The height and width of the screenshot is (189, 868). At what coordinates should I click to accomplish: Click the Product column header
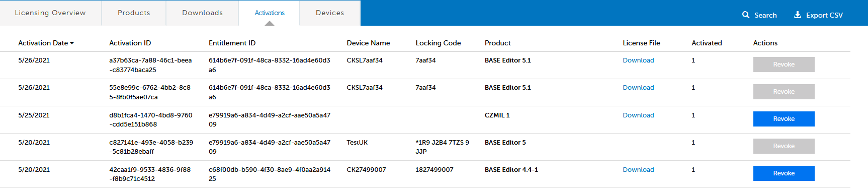click(498, 43)
